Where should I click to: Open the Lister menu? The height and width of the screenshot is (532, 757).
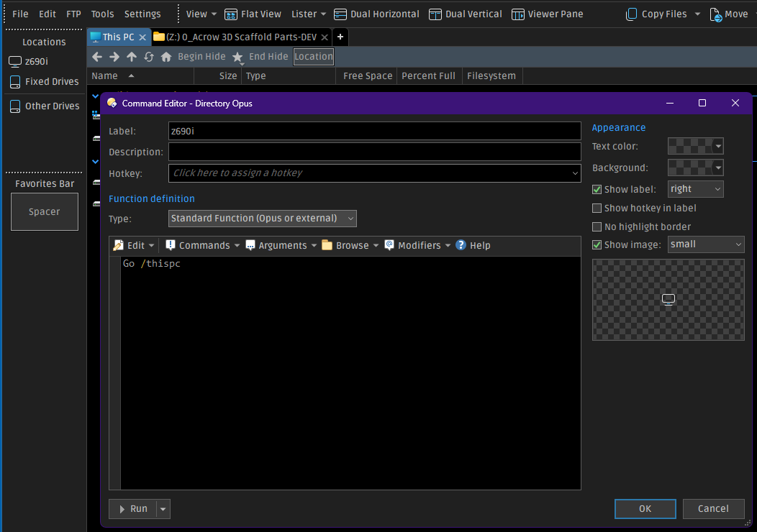click(309, 14)
